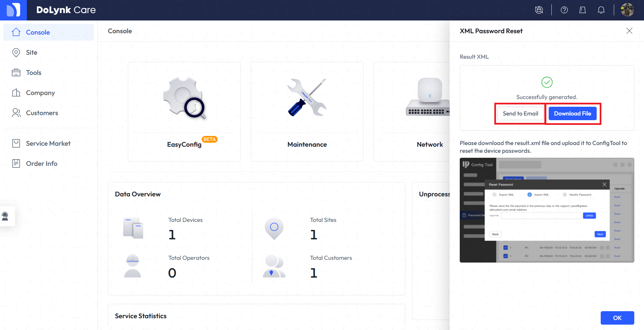Click the Company building icon
Viewport: 644px width, 330px height.
click(16, 93)
